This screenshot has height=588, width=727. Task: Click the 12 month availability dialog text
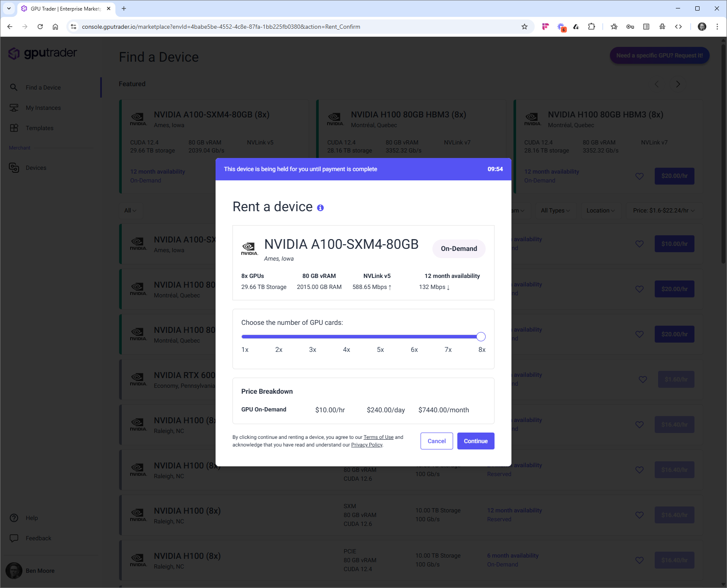tap(452, 276)
